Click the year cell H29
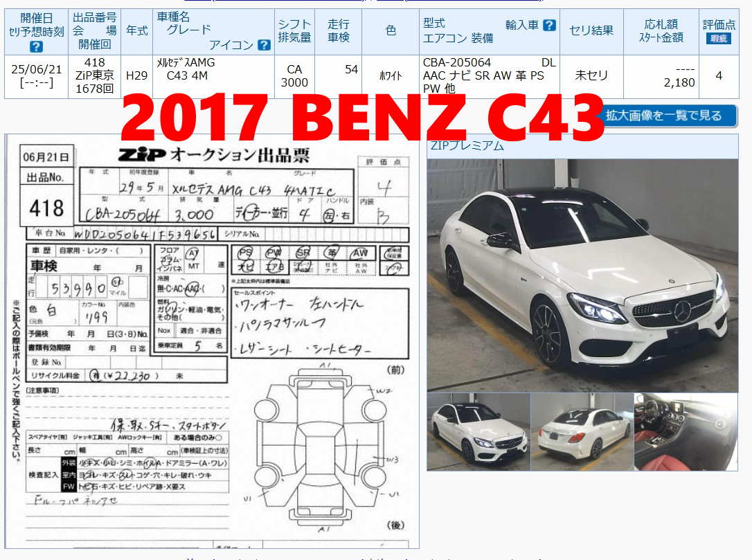The width and height of the screenshot is (752, 560). (136, 75)
